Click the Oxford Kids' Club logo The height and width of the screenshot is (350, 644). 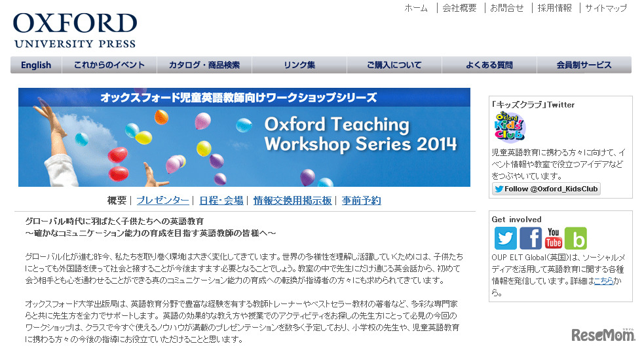point(510,126)
